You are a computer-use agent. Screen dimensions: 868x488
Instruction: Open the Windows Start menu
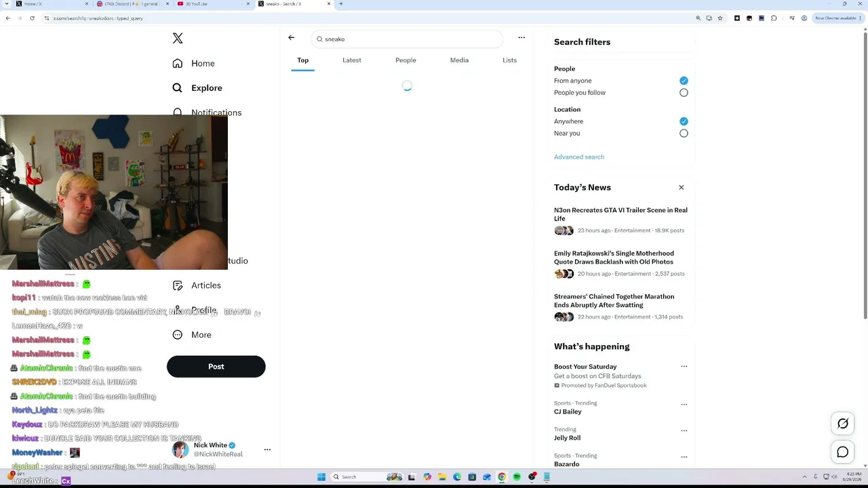pyautogui.click(x=321, y=477)
